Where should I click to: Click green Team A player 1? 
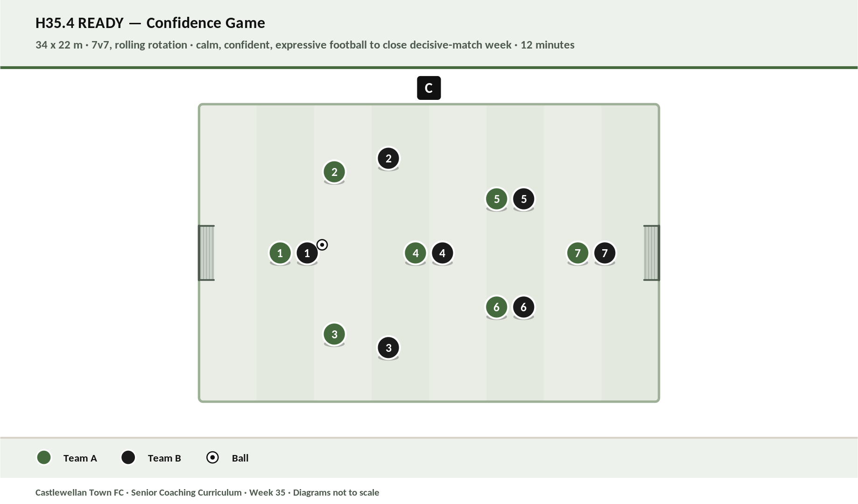tap(280, 253)
